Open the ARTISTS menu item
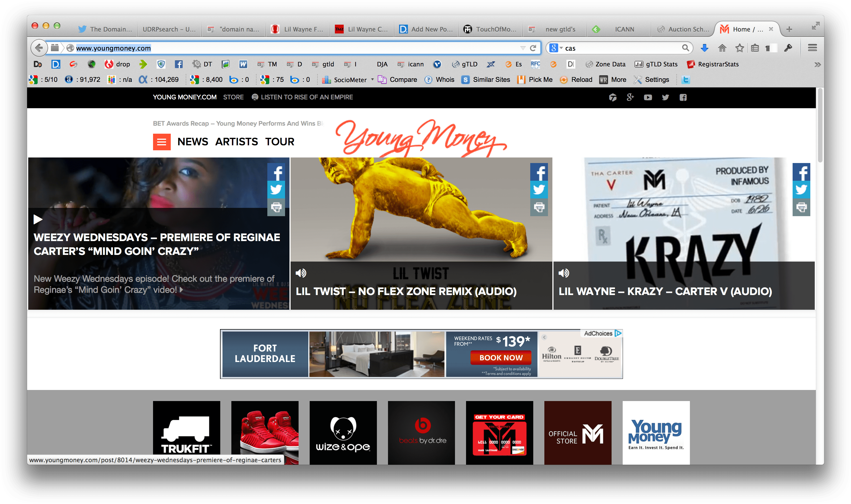 [236, 142]
